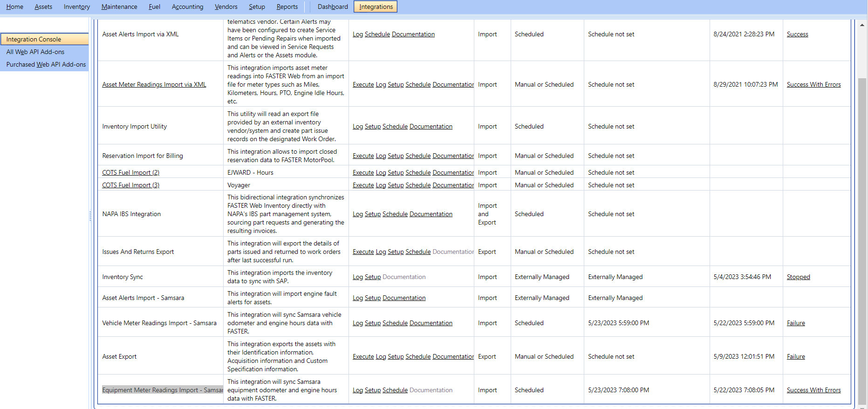Select the Integrations tab
The image size is (868, 409).
pos(376,7)
